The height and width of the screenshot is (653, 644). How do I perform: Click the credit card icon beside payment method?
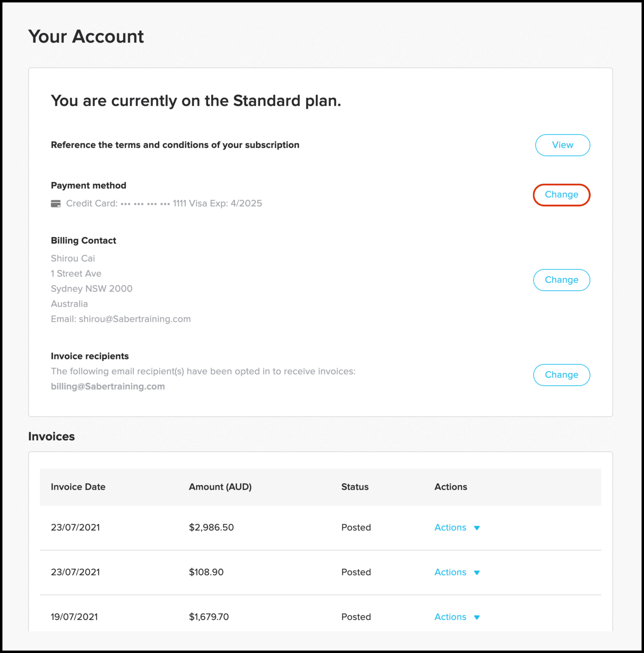pyautogui.click(x=56, y=204)
